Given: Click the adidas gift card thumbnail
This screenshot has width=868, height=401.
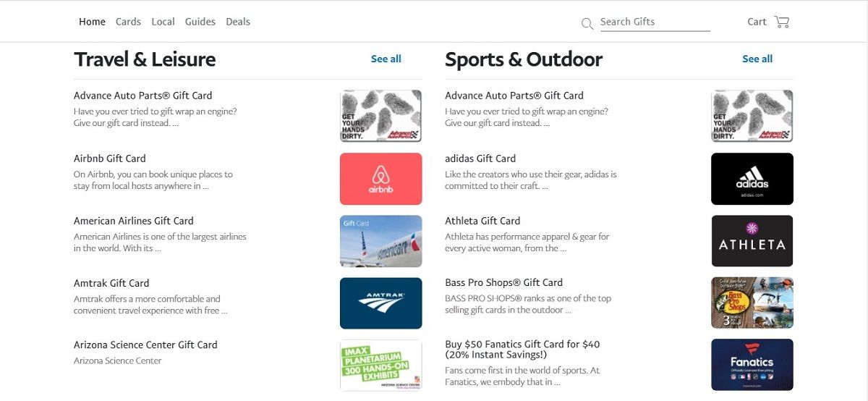Looking at the screenshot, I should click(752, 179).
